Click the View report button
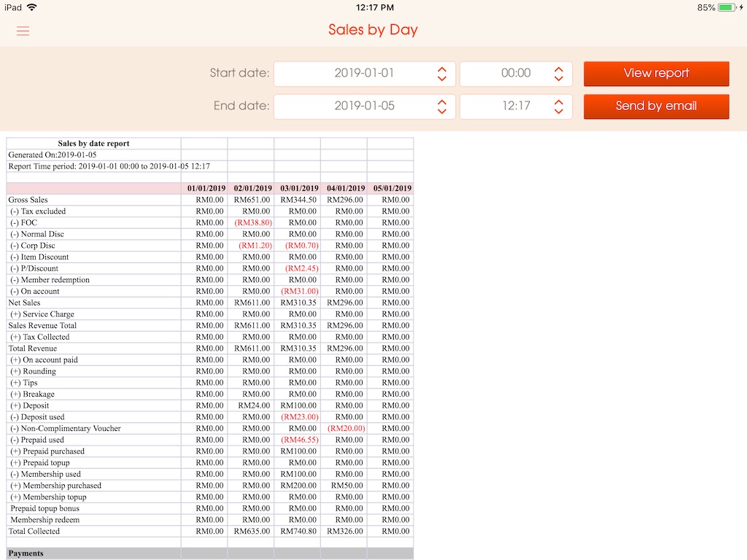 click(x=656, y=74)
